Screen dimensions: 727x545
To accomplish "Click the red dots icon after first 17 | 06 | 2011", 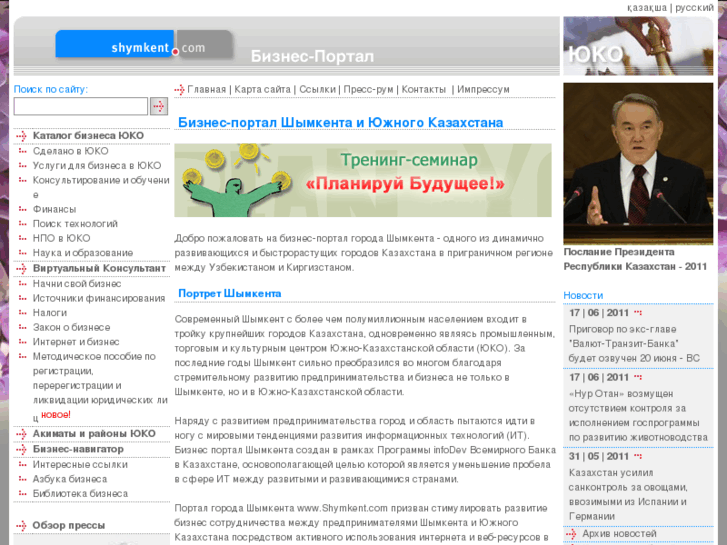I will click(x=638, y=313).
